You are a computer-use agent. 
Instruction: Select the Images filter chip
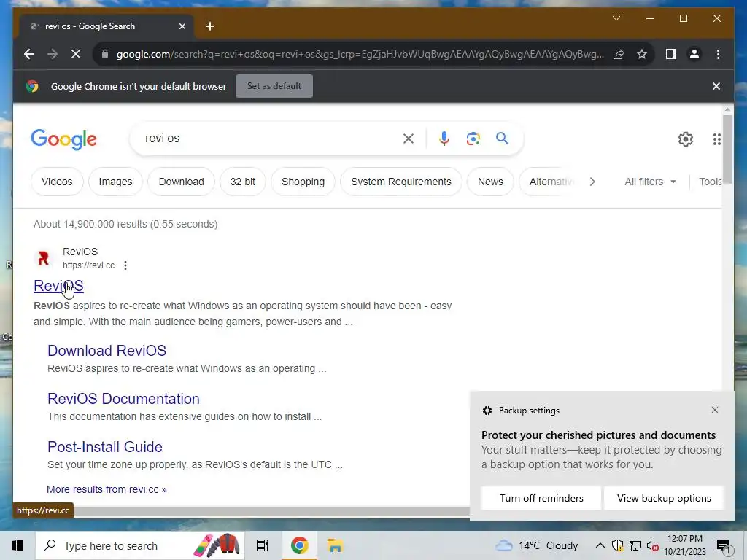pyautogui.click(x=116, y=182)
